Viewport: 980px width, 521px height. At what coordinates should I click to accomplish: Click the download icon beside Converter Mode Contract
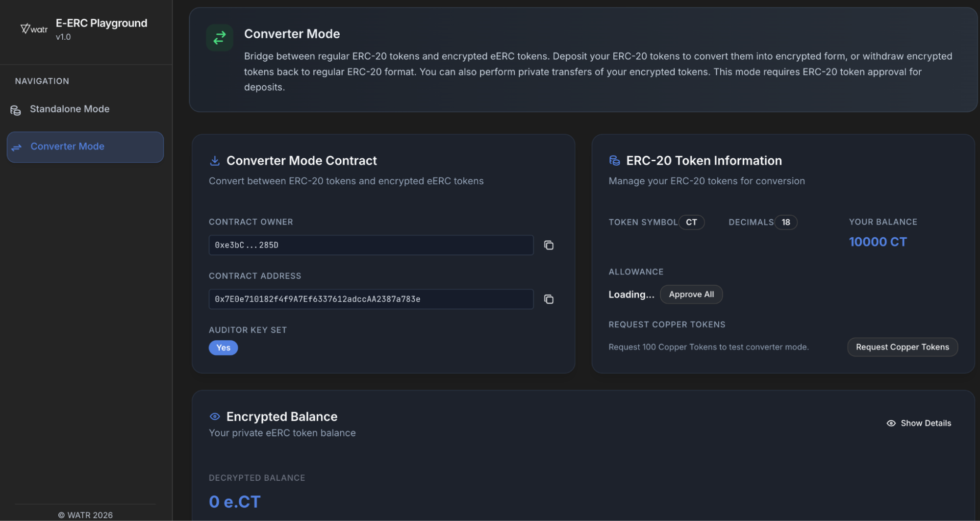[x=214, y=161]
